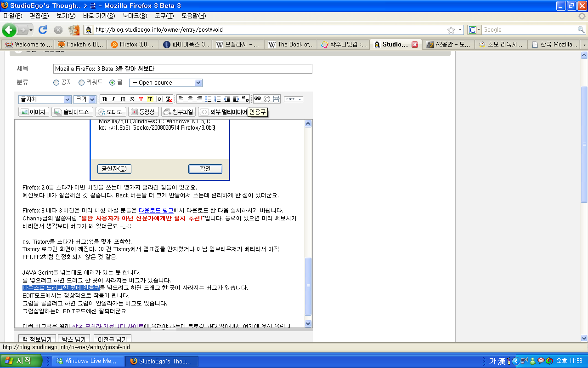The image size is (588, 368).
Task: Center-align the text
Action: pos(190,99)
